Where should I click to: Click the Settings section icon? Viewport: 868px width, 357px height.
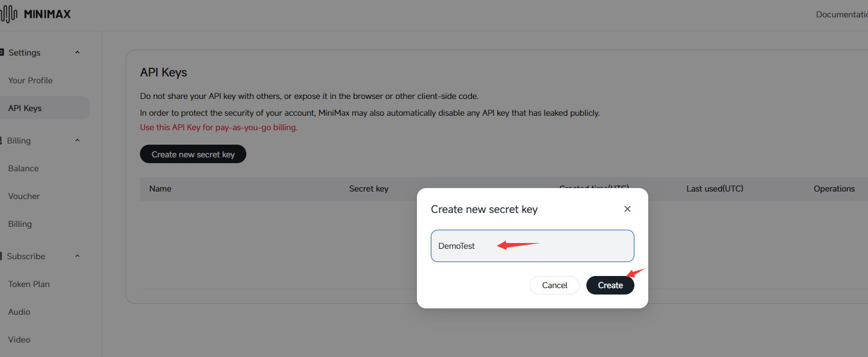point(2,53)
